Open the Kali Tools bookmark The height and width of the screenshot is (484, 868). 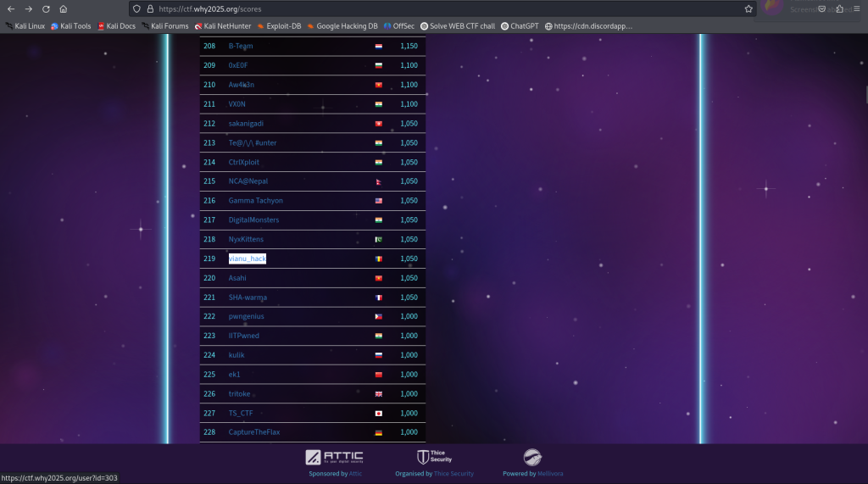point(70,26)
